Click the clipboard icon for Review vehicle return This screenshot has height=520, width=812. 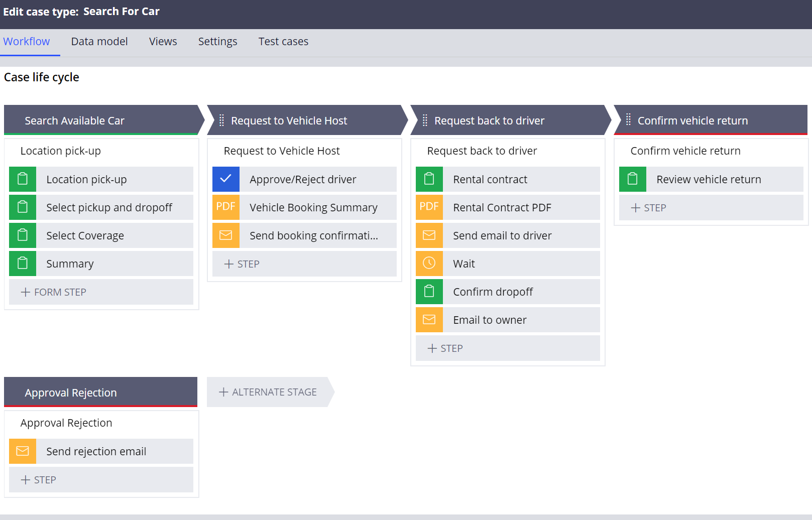633,179
